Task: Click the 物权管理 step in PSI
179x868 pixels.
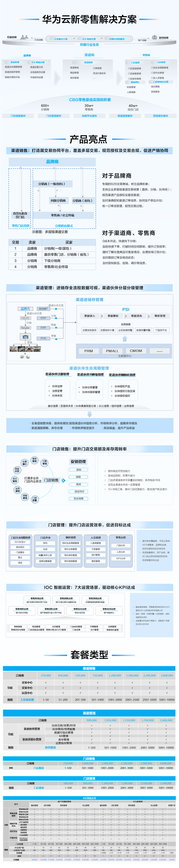Action: (x=160, y=316)
